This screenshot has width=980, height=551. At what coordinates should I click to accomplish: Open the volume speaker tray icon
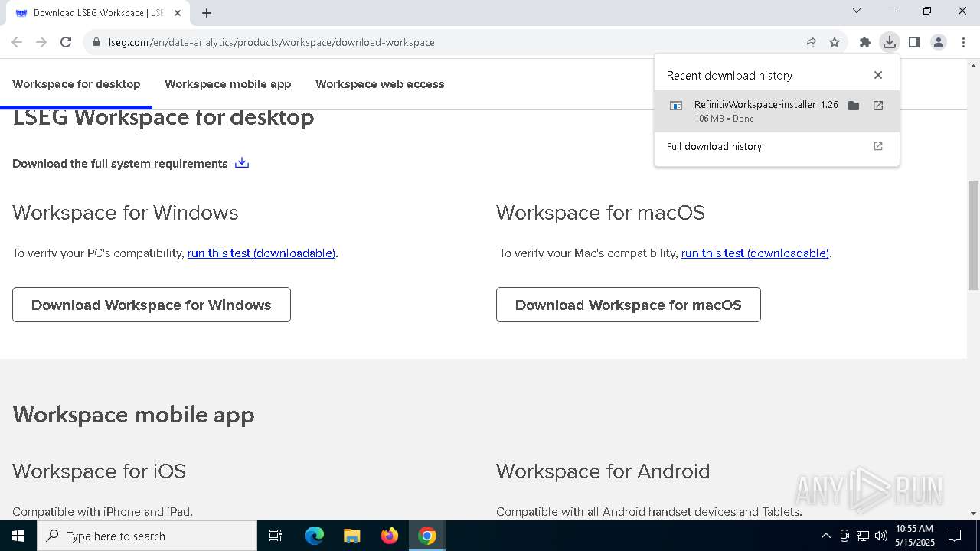pyautogui.click(x=880, y=536)
